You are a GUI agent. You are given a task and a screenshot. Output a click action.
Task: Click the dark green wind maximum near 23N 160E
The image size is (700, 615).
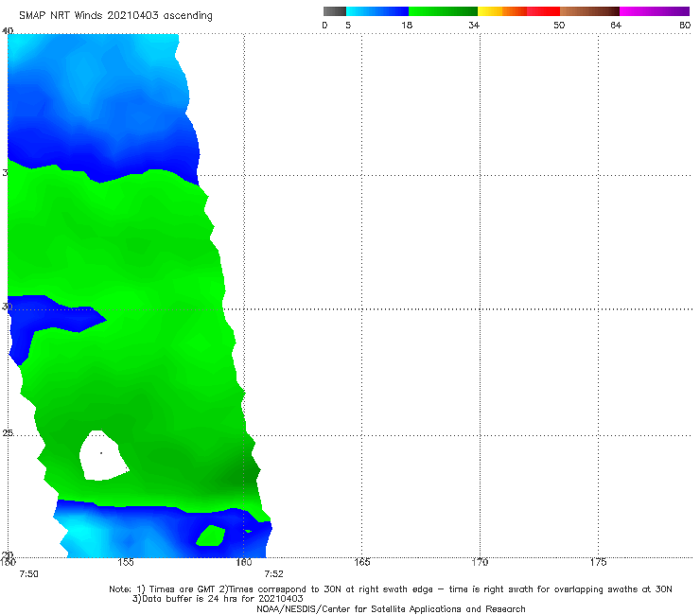tap(241, 478)
